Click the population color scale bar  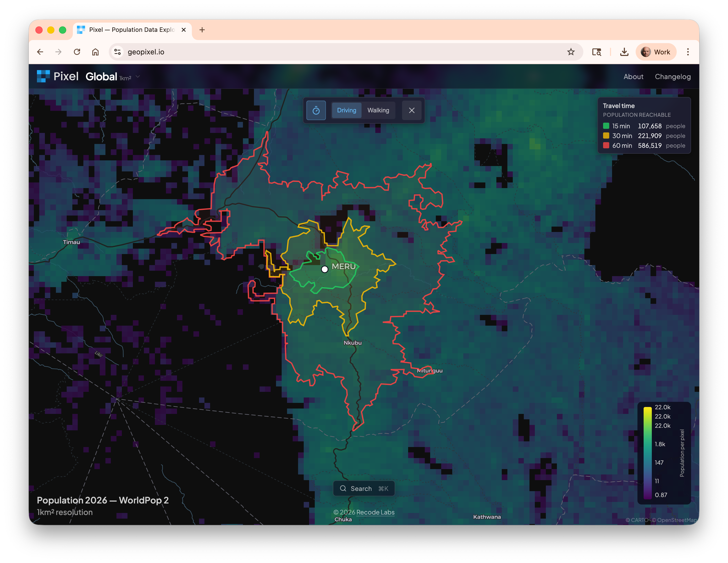click(647, 453)
